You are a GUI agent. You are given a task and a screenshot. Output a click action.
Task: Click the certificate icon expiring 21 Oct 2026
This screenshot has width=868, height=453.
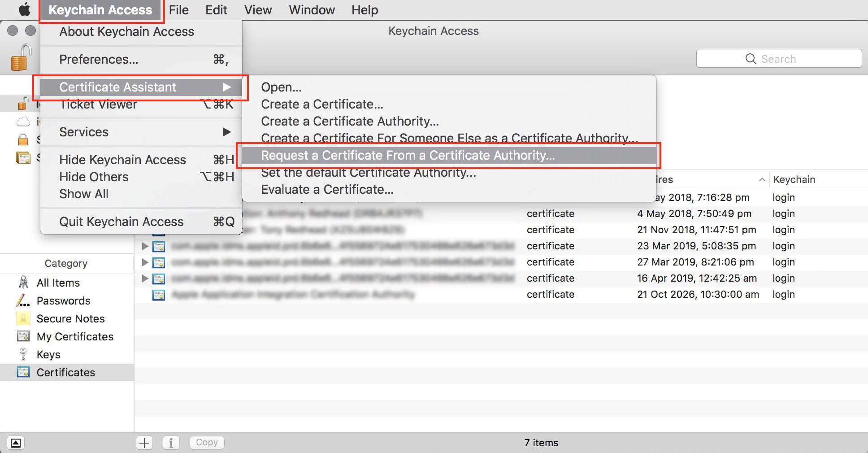coord(159,295)
